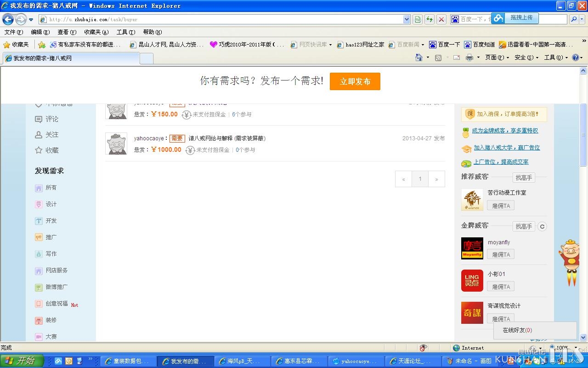Click 雇佣TA button for moyanfly

click(501, 254)
